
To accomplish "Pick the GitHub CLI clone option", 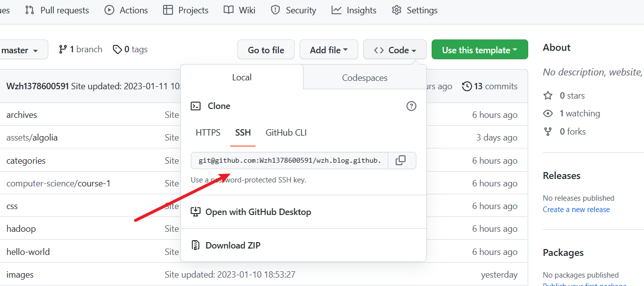I will (286, 133).
